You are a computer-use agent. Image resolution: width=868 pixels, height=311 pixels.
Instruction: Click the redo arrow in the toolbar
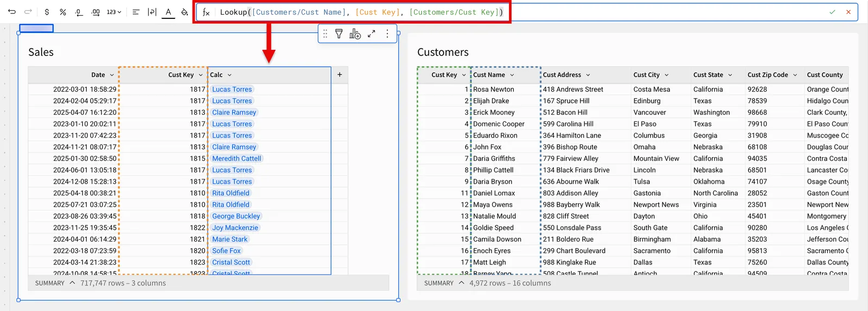pyautogui.click(x=28, y=12)
